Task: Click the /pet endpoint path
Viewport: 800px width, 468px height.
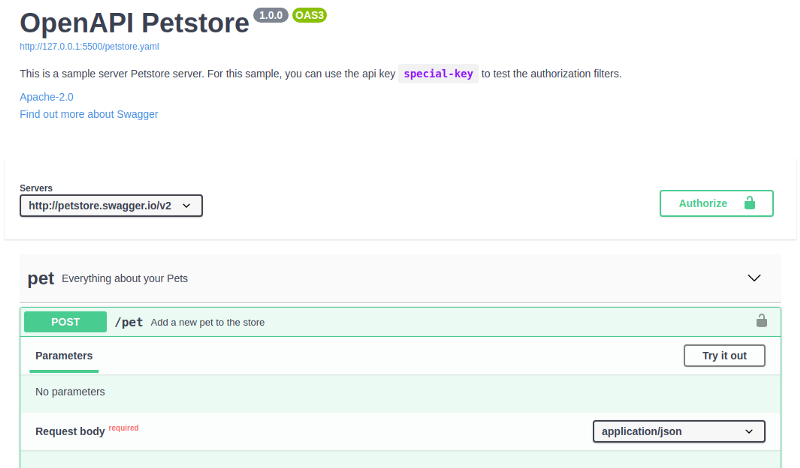Action: pos(129,322)
